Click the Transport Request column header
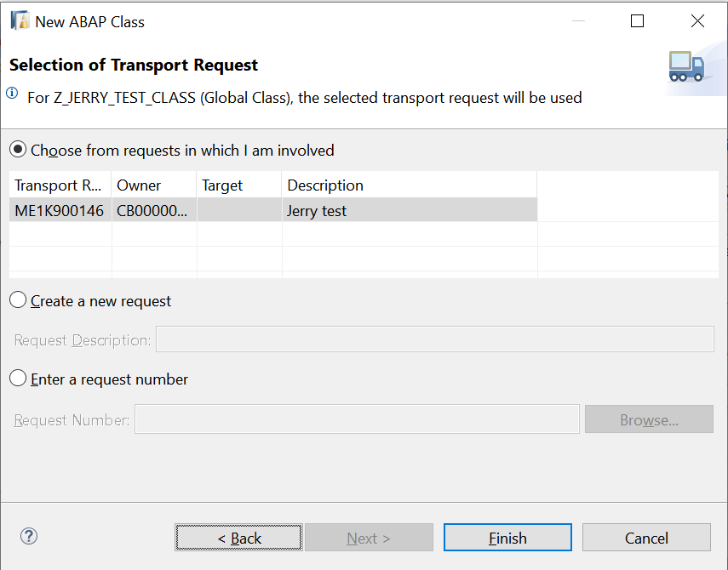The width and height of the screenshot is (728, 570). click(59, 185)
